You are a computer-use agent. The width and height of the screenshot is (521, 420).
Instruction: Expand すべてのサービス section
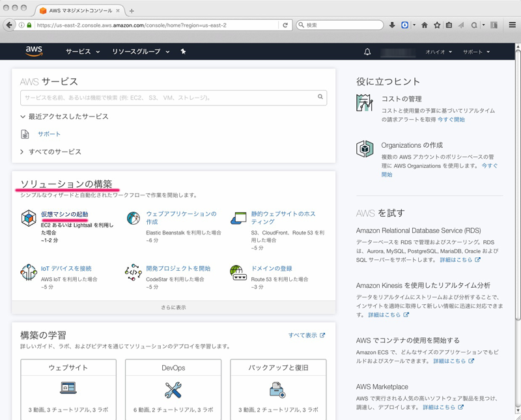[x=51, y=152]
